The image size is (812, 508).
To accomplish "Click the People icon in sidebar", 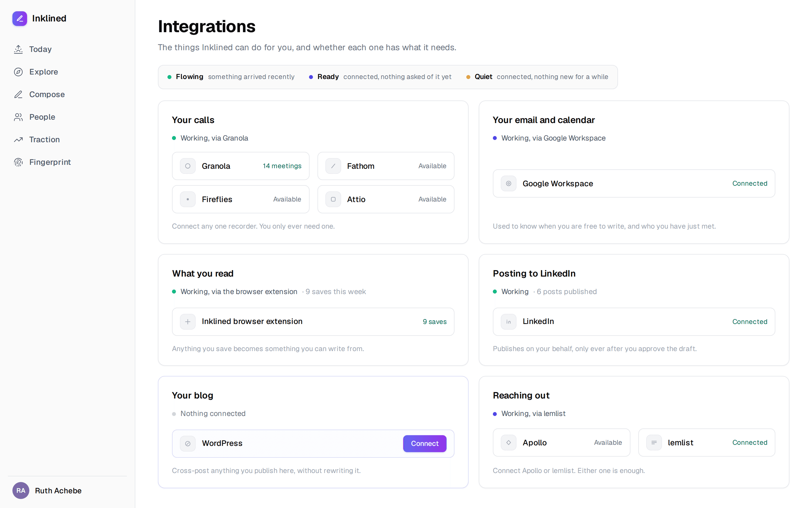I will 18,117.
